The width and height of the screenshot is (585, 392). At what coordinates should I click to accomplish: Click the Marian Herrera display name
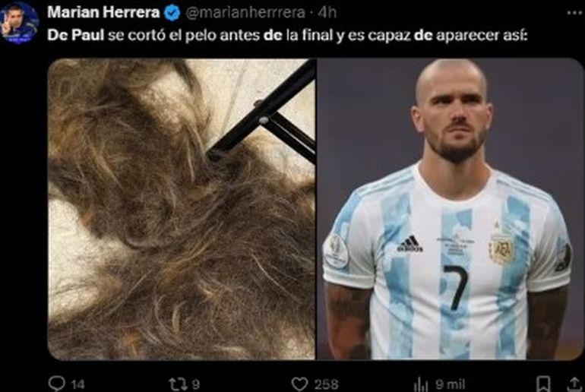[104, 12]
